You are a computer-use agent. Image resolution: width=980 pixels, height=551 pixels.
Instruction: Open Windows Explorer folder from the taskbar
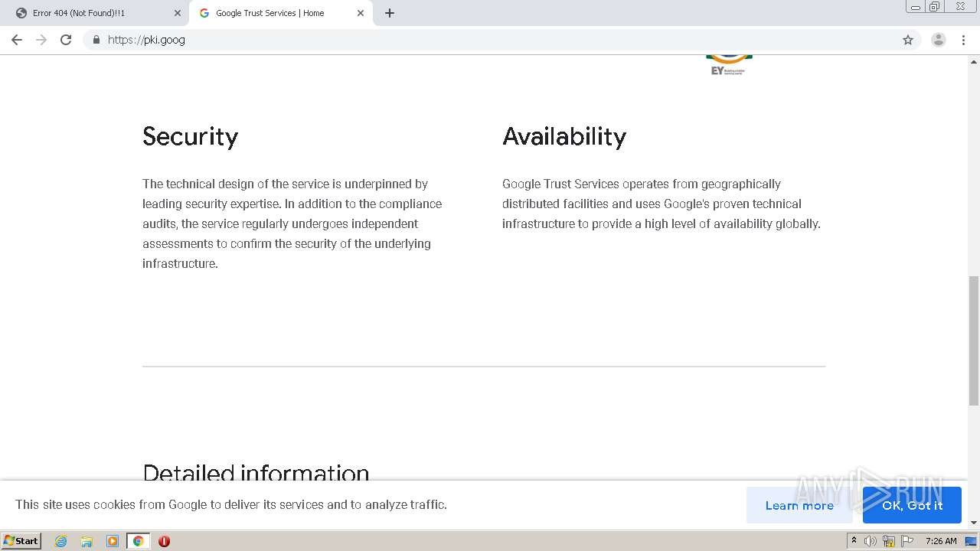[87, 541]
